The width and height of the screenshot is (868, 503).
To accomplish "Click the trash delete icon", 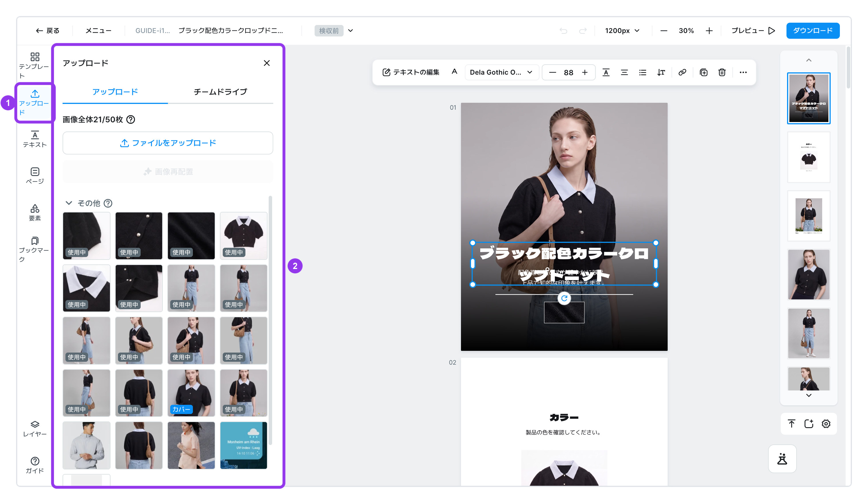I will pos(722,72).
